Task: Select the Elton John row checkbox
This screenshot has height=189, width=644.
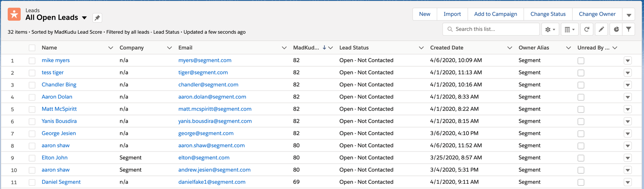Action: pyautogui.click(x=32, y=158)
